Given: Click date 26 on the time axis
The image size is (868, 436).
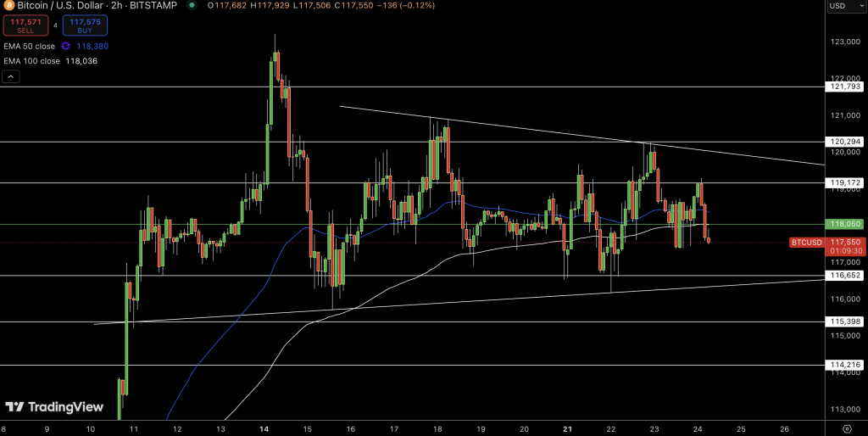Looking at the screenshot, I should (x=784, y=429).
